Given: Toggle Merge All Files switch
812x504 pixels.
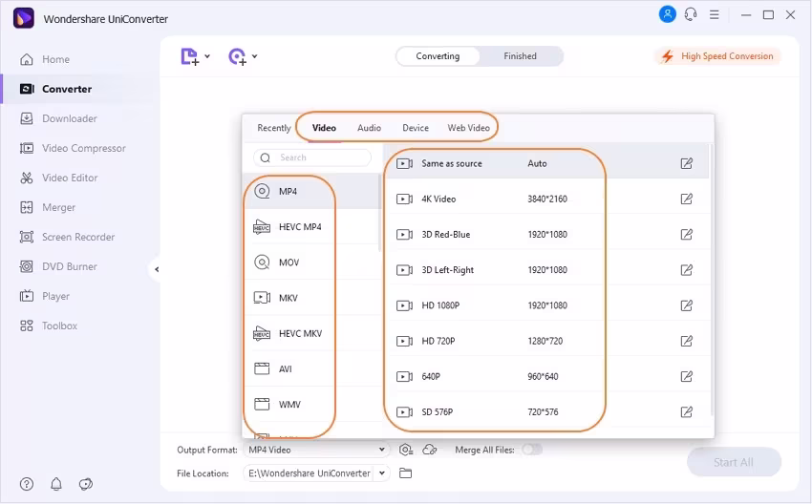Looking at the screenshot, I should pos(532,450).
